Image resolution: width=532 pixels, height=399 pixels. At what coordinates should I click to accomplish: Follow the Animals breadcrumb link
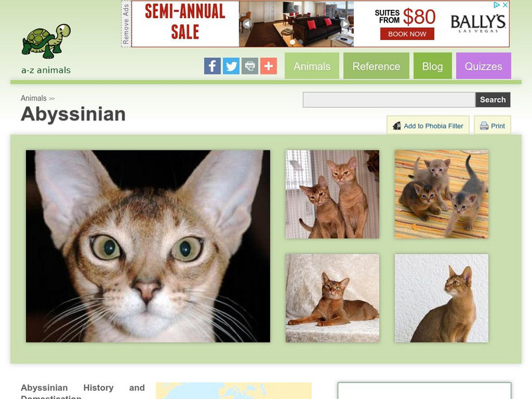(34, 98)
